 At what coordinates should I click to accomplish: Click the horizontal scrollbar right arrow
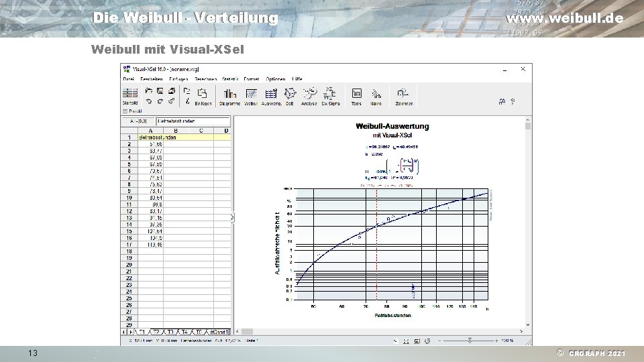click(522, 331)
